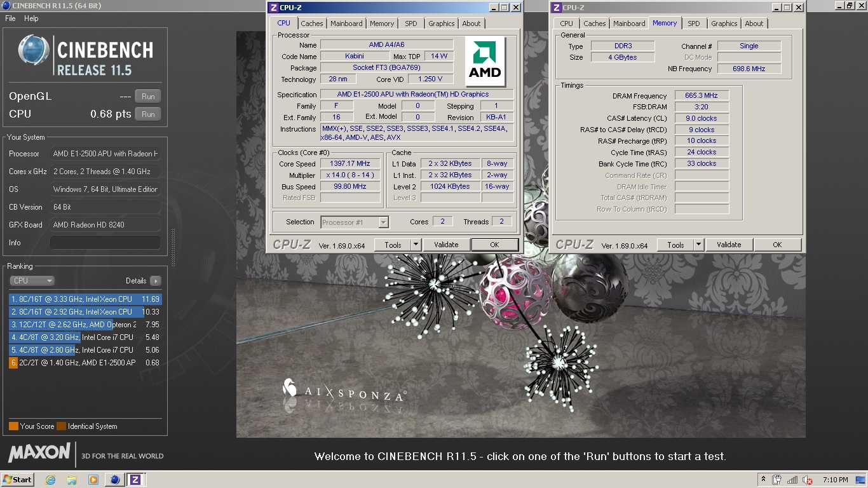
Task: Switch to CPU tab in left CPU-Z
Action: click(x=283, y=23)
